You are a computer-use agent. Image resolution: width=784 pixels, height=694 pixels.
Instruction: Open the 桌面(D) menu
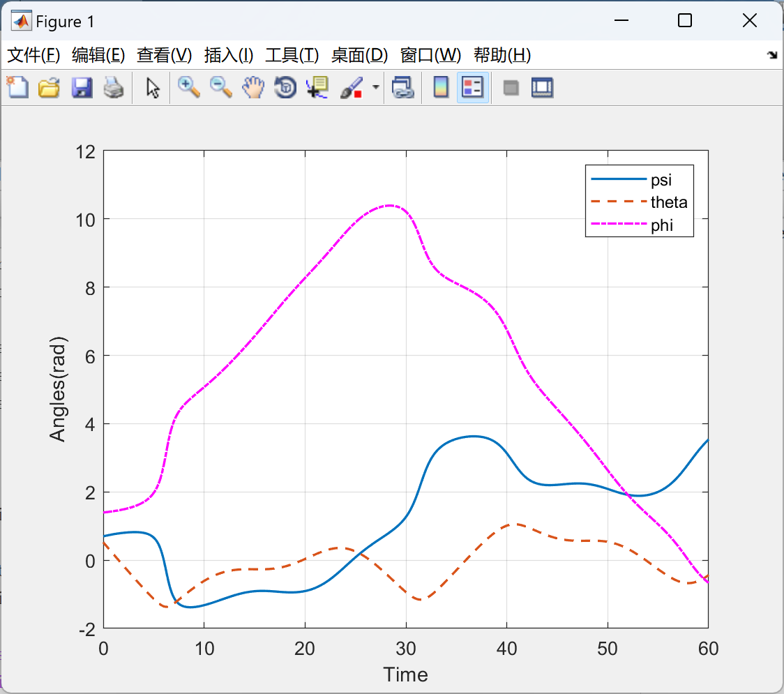[x=359, y=55]
